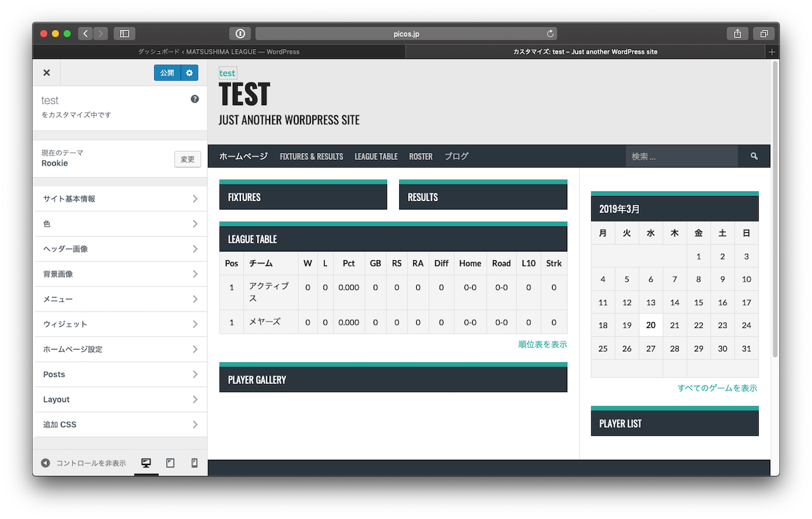Click the 公開 publish button
The height and width of the screenshot is (519, 812).
coord(167,73)
